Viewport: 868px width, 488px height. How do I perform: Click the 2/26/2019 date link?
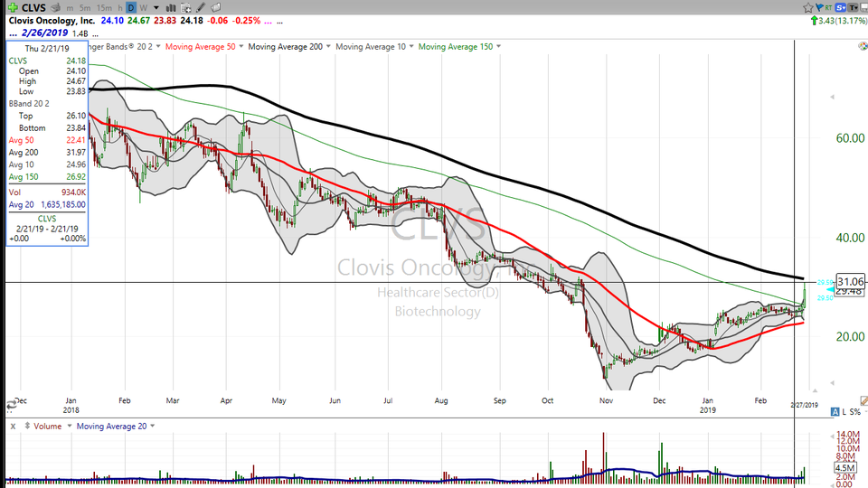pyautogui.click(x=45, y=33)
